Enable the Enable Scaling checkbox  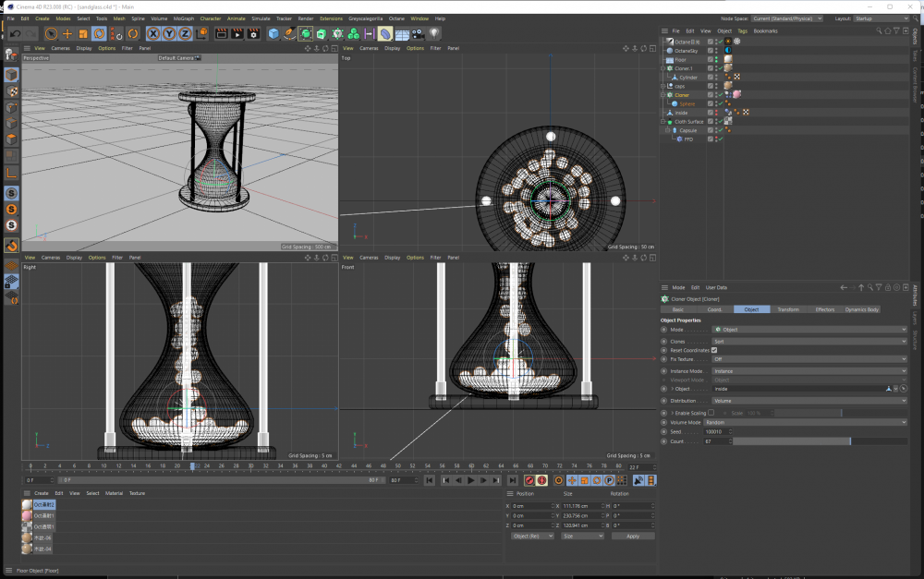711,413
